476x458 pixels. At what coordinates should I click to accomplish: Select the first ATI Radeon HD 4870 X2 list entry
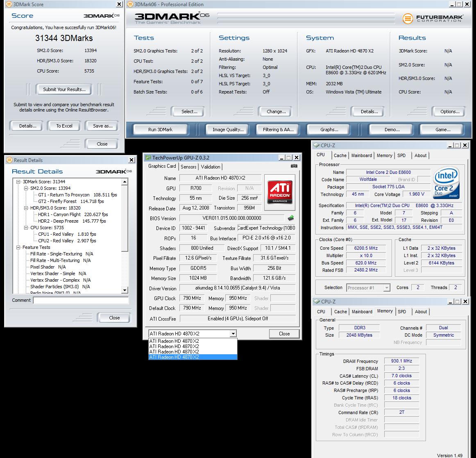(193, 341)
